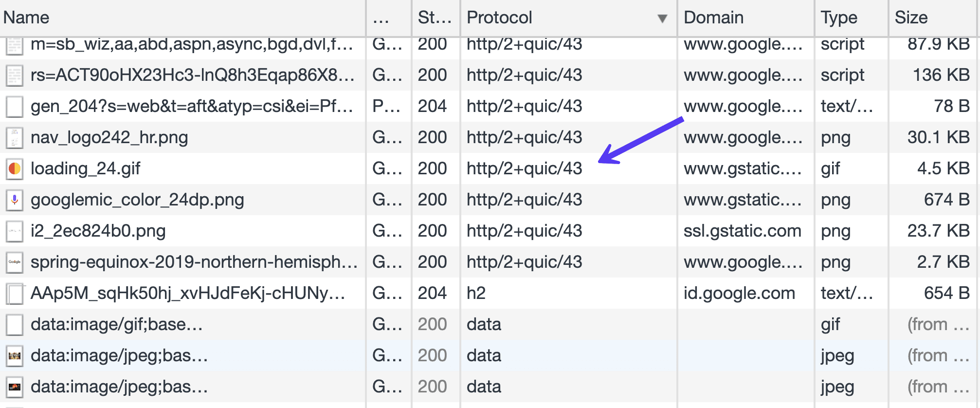This screenshot has width=980, height=408.
Task: Toggle sorting on the Name column header
Action: tap(27, 18)
